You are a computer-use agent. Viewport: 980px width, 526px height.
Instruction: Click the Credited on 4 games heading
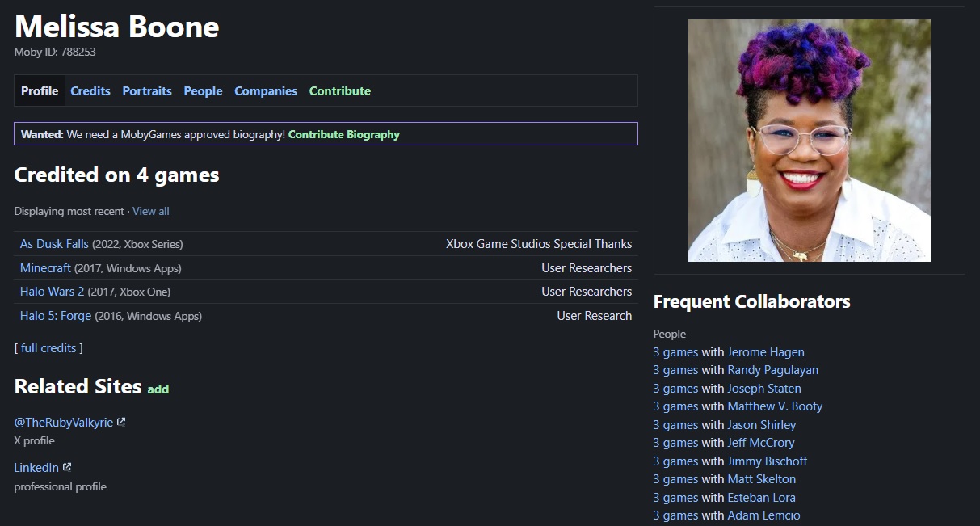[x=117, y=175]
